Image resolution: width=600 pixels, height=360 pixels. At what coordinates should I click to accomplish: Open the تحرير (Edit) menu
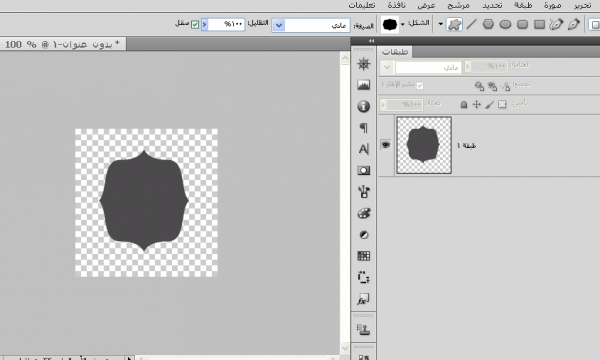(x=582, y=5)
